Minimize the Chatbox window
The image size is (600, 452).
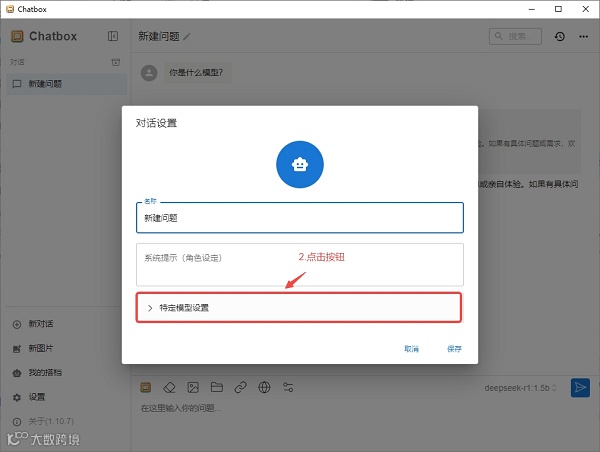tap(532, 9)
